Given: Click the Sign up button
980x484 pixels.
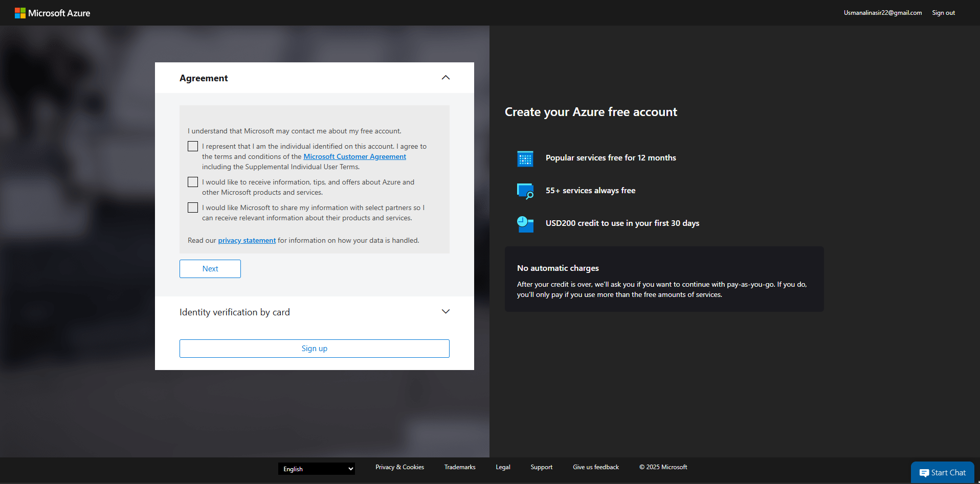Looking at the screenshot, I should coord(314,348).
